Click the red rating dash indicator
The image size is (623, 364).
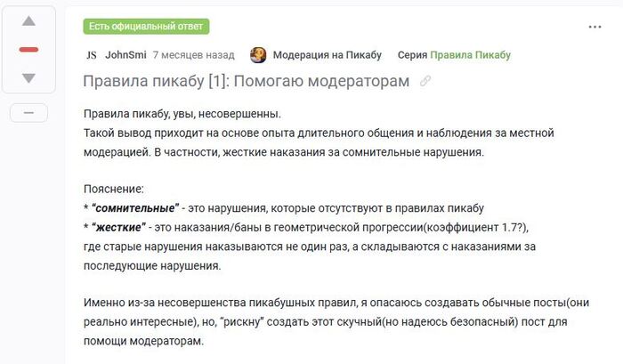point(28,49)
